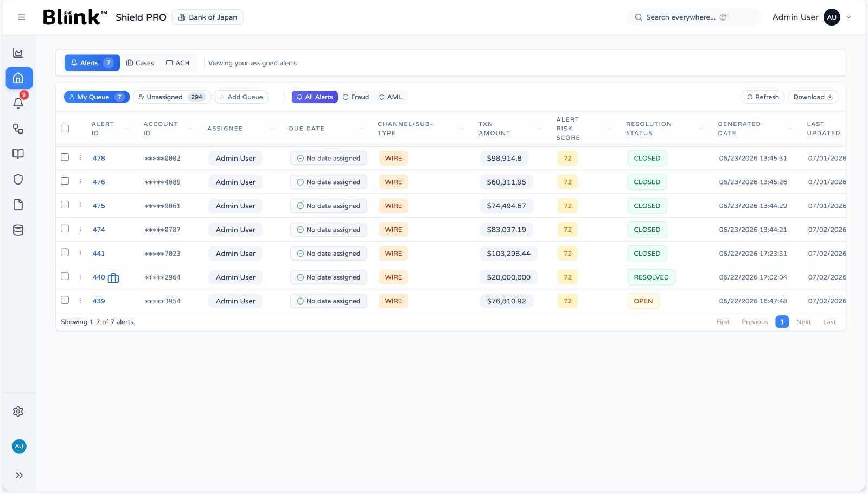Sort by Assignee column arrow
This screenshot has width=868, height=494.
click(x=272, y=129)
